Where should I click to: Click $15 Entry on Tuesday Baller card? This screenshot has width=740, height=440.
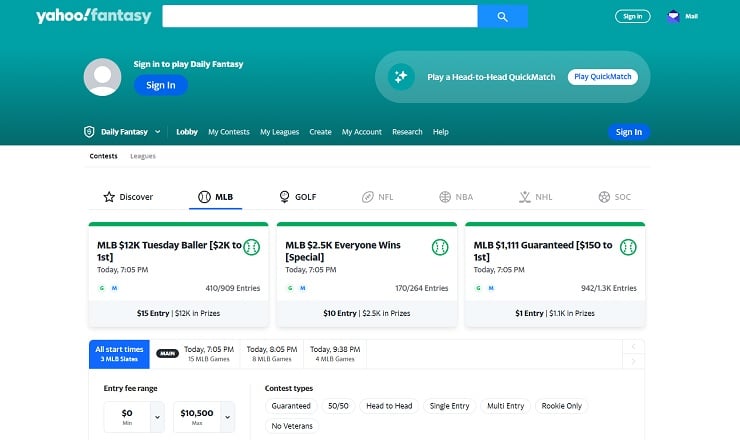[x=153, y=313]
